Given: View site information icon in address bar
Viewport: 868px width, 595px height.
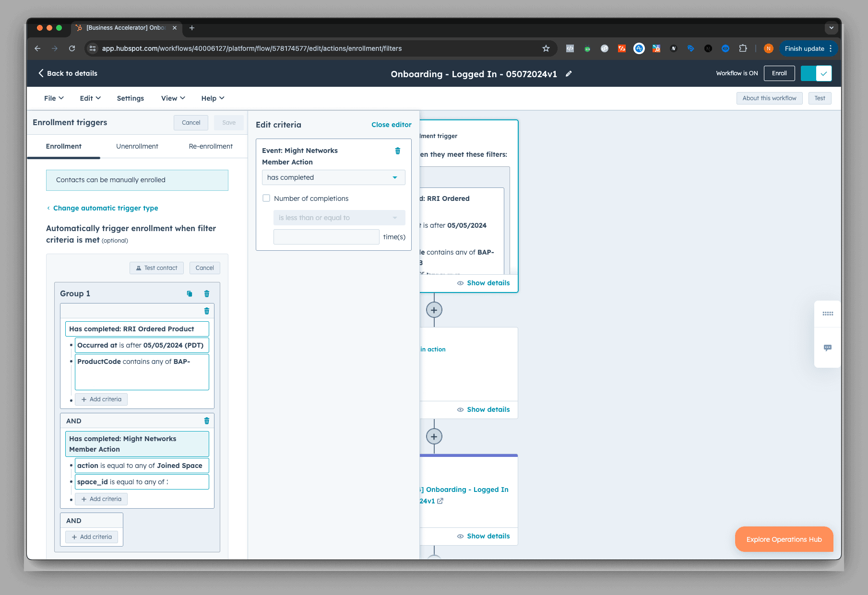Looking at the screenshot, I should click(x=93, y=48).
